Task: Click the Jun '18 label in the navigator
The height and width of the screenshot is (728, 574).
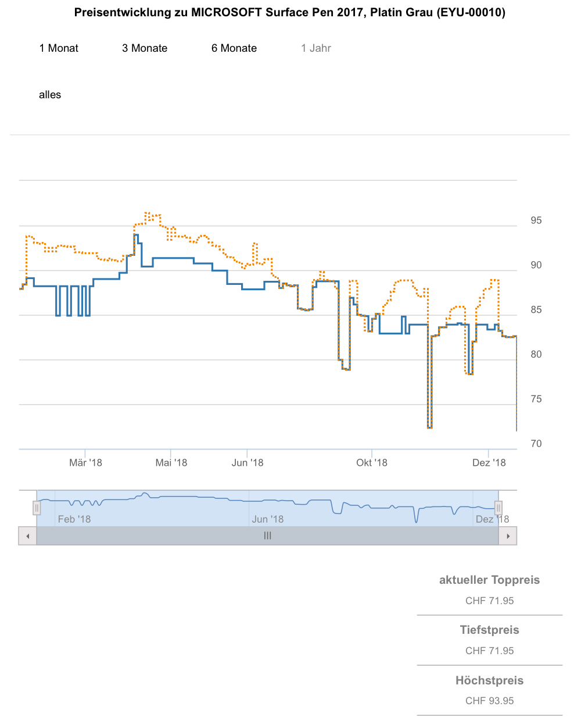Action: pos(268,519)
